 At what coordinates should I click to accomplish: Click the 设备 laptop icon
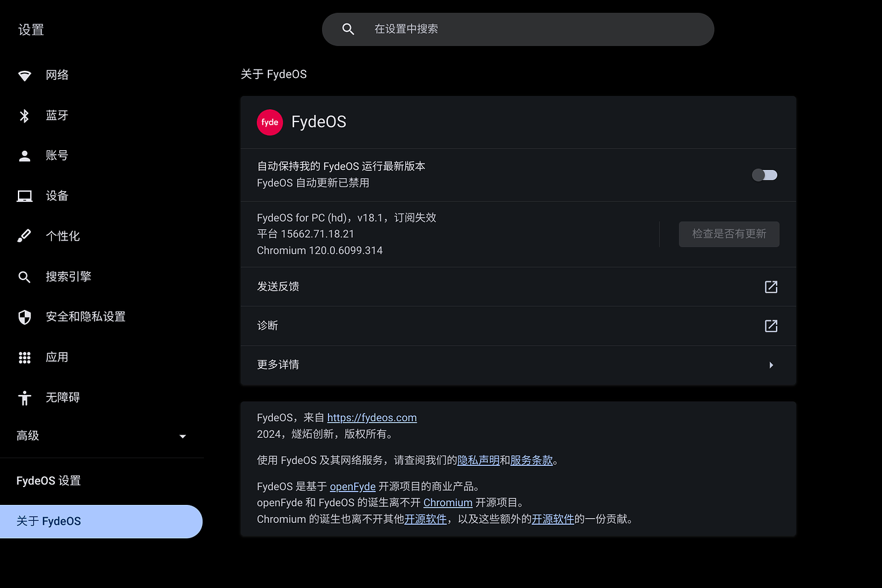click(x=24, y=196)
